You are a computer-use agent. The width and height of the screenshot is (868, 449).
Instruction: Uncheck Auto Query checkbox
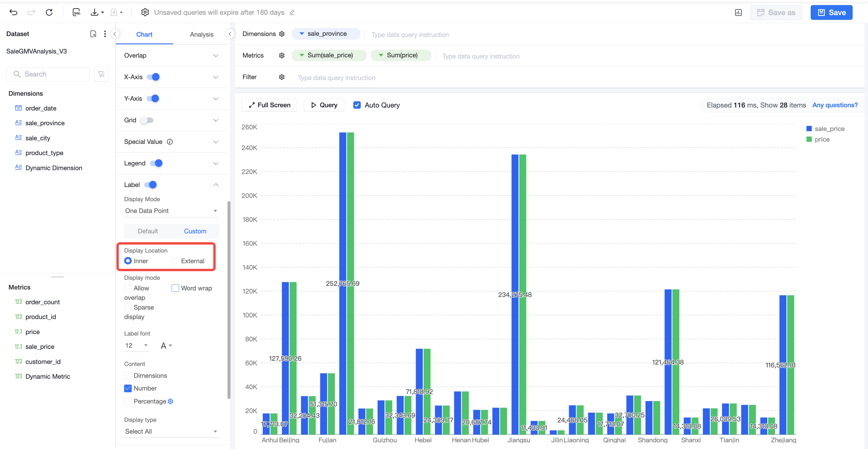point(357,105)
